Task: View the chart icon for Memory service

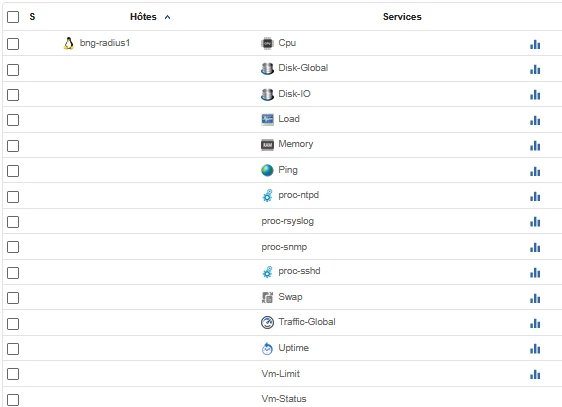Action: tap(535, 146)
